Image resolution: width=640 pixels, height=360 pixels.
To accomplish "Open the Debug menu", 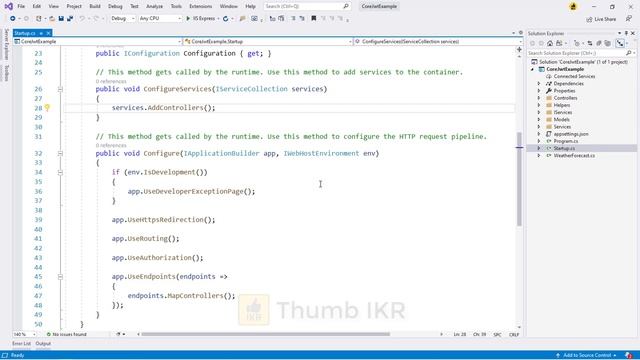I will point(115,6).
